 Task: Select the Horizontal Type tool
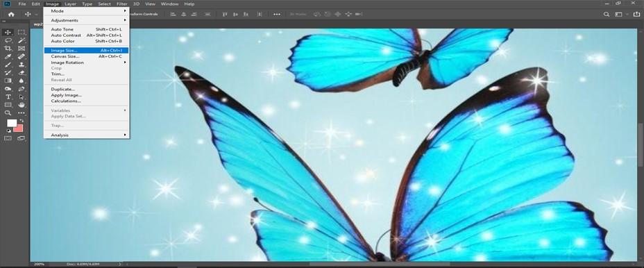coord(8,97)
